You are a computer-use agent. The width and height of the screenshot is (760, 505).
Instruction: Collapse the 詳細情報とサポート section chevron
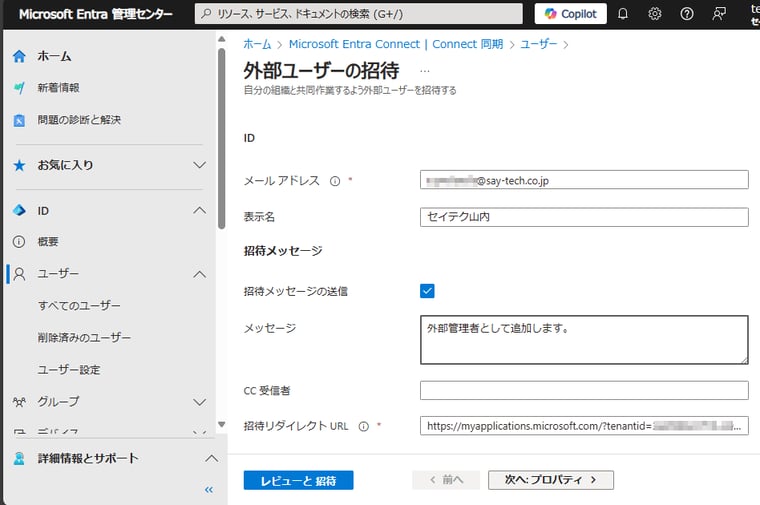[x=211, y=458]
